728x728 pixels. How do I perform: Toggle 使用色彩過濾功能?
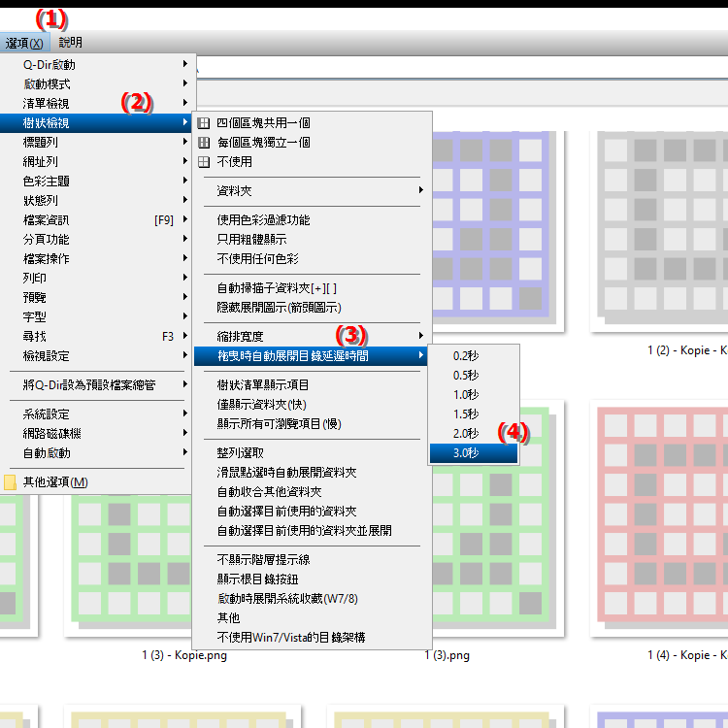point(313,220)
